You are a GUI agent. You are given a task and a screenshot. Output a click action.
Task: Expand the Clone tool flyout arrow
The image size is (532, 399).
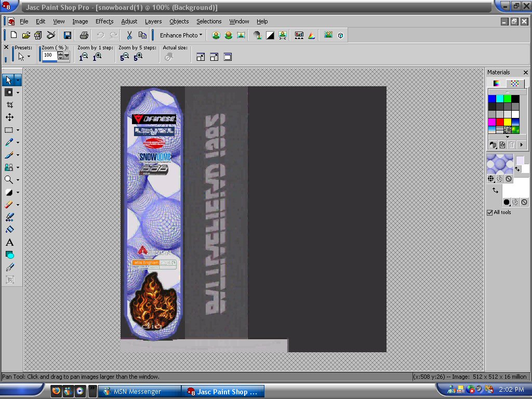click(18, 167)
